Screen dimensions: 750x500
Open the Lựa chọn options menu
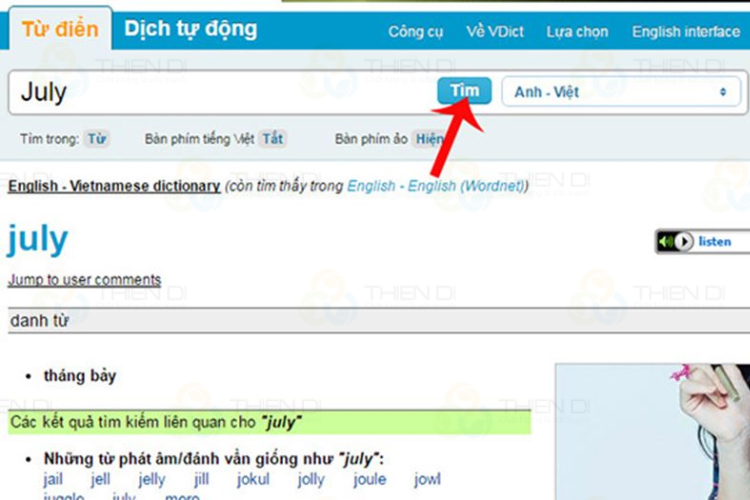(577, 32)
